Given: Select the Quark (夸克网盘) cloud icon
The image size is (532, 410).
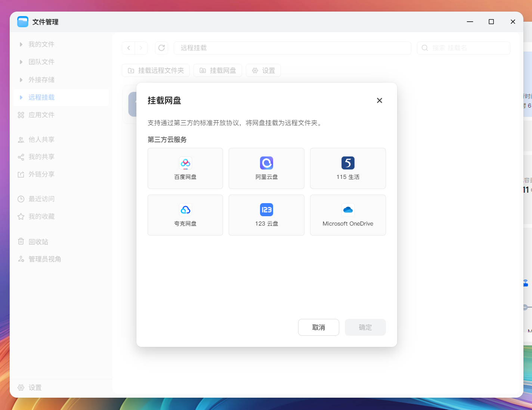Looking at the screenshot, I should (185, 210).
